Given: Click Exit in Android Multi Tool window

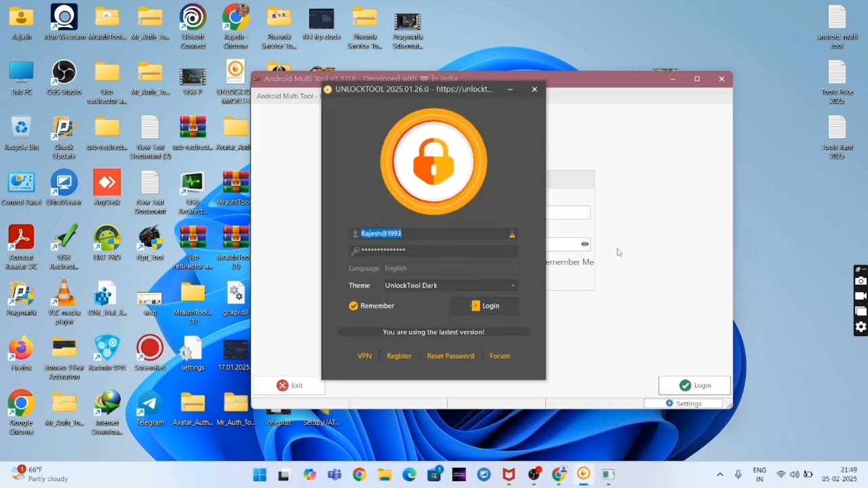Looking at the screenshot, I should click(290, 385).
